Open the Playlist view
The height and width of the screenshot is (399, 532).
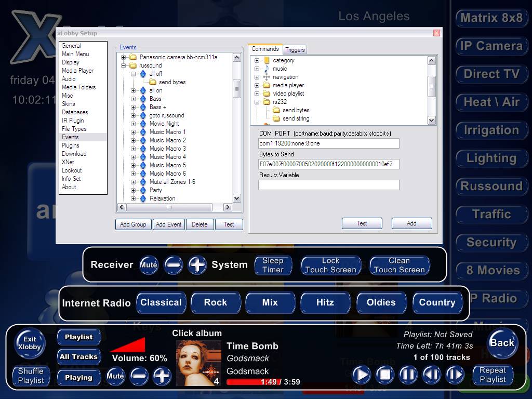point(79,337)
